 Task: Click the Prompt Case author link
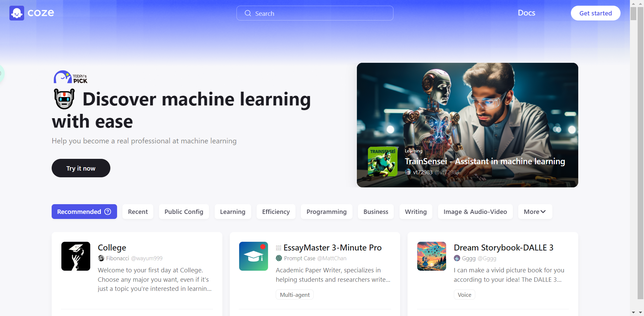tap(299, 258)
